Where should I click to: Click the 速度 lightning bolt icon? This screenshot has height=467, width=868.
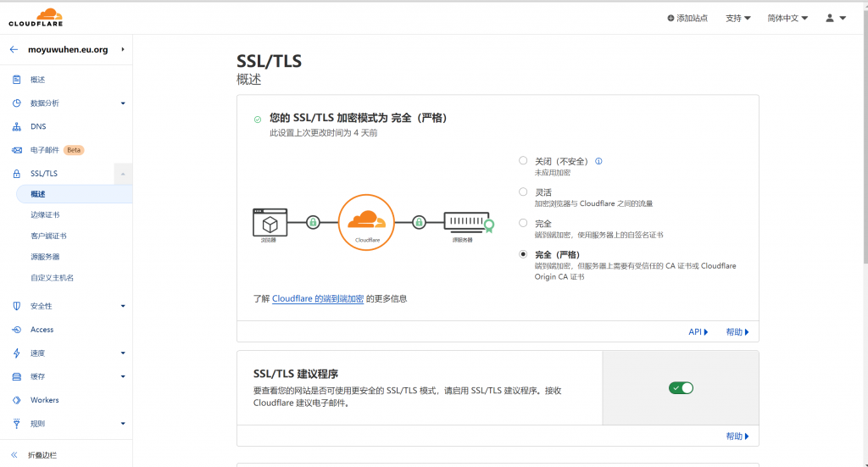click(x=17, y=353)
